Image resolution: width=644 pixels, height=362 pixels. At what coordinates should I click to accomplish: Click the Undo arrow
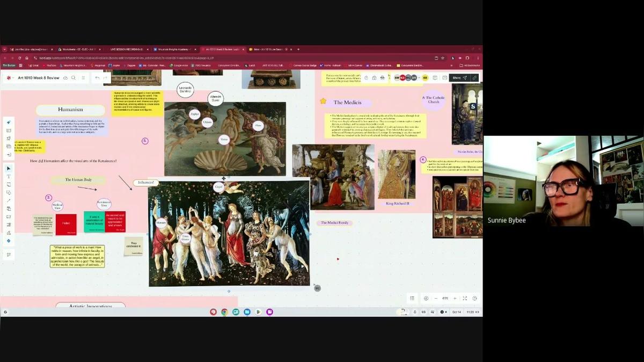click(97, 78)
